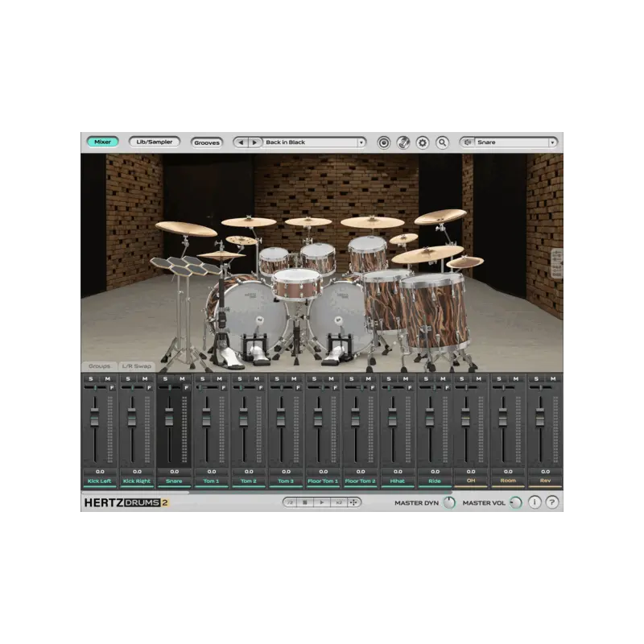Open the side panel handle on right edge
Screen dimensions: 644x644
click(557, 263)
